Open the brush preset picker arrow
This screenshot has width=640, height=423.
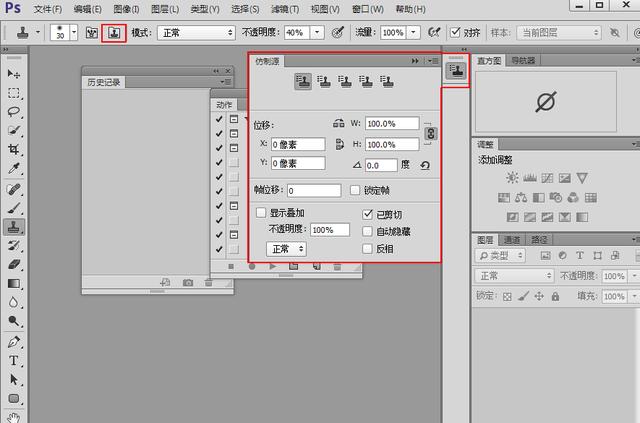74,33
